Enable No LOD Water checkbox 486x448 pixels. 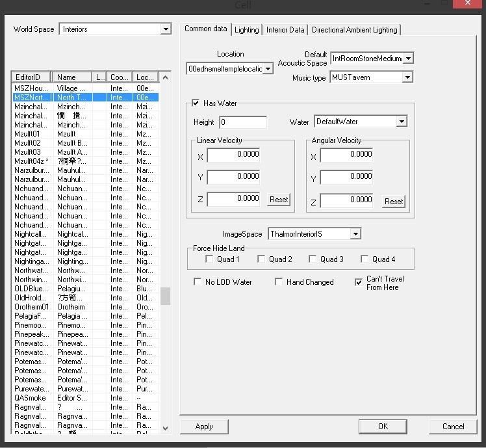point(198,282)
